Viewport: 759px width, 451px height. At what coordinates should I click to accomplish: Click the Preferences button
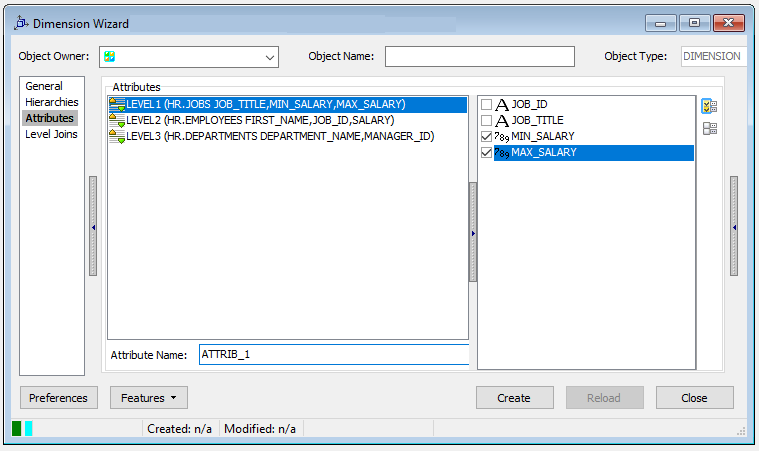click(59, 398)
